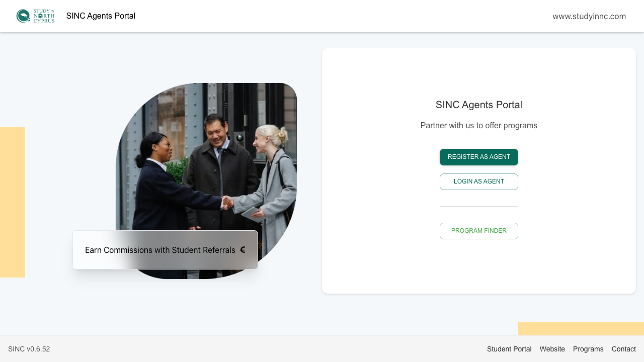Click the circular turtle emblem in the logo
This screenshot has height=362, width=644.
[x=23, y=16]
